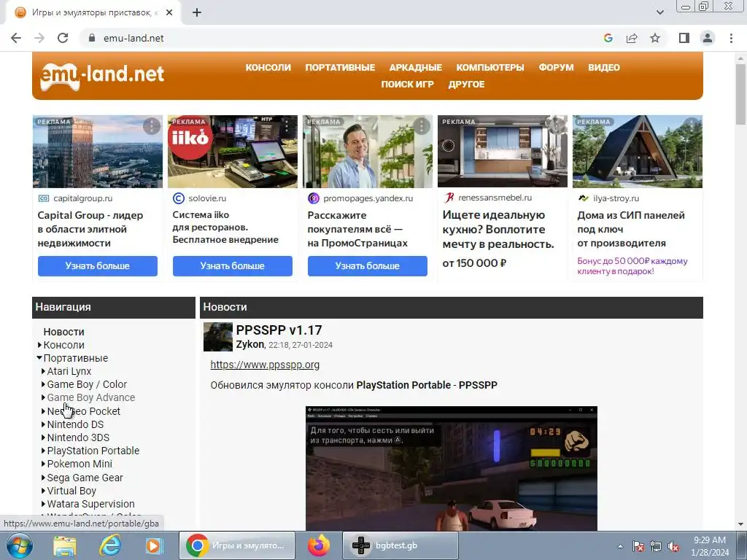Open ПОИСК ИГР in header
Image resolution: width=747 pixels, height=560 pixels.
407,85
